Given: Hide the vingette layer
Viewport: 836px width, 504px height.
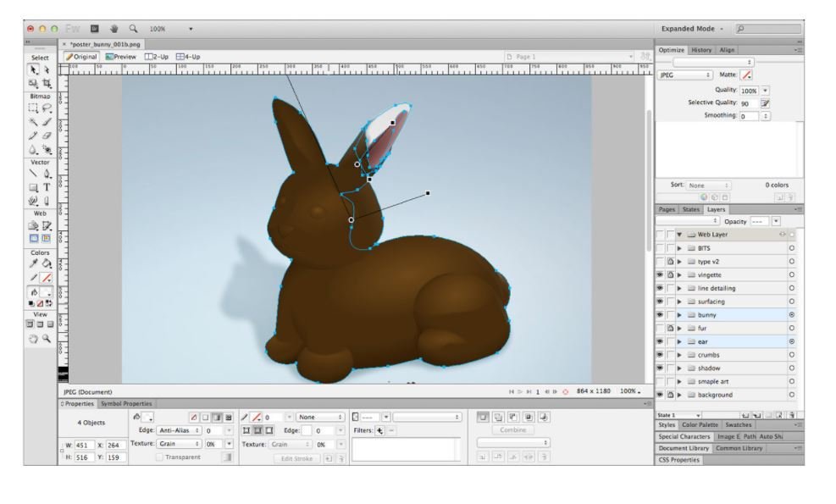Looking at the screenshot, I should [x=660, y=274].
